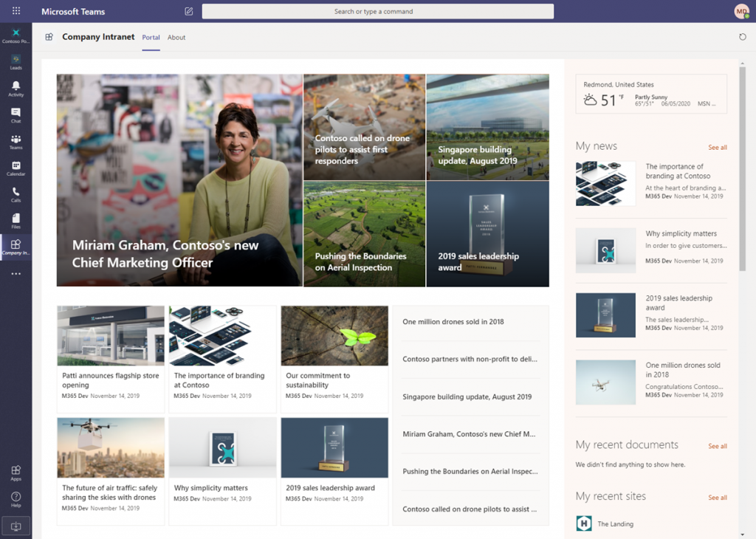Open My news One million drones sold thumbnail

click(605, 382)
